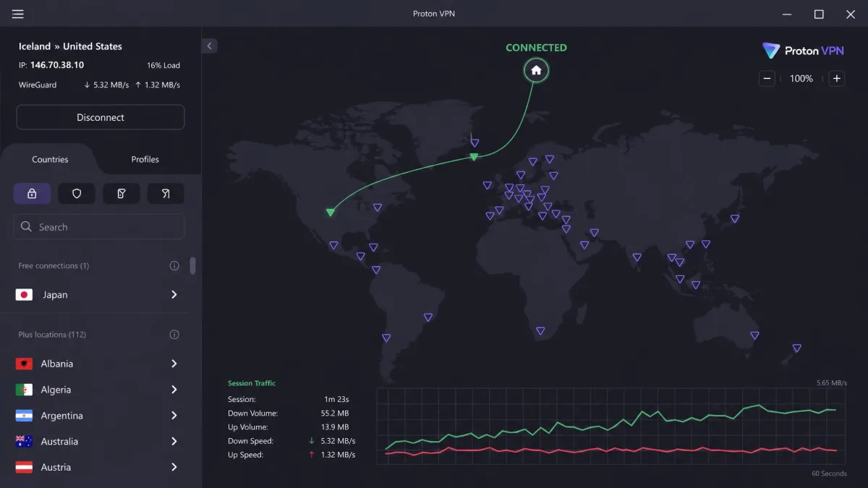Click the Japan flag icon
868x488 pixels.
point(24,295)
